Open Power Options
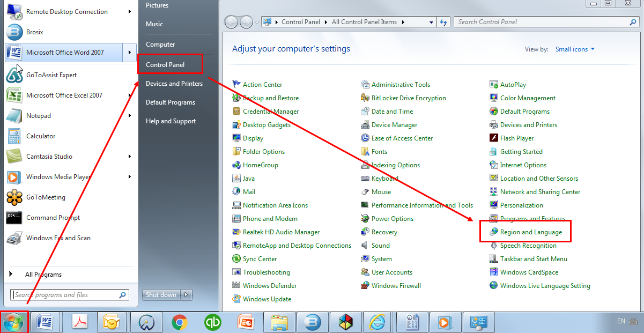The width and height of the screenshot is (644, 333). 387,219
